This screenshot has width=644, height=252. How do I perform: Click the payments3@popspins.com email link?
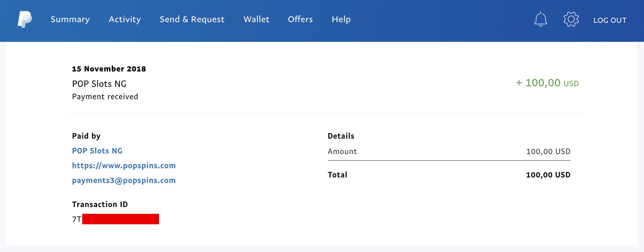pos(124,180)
